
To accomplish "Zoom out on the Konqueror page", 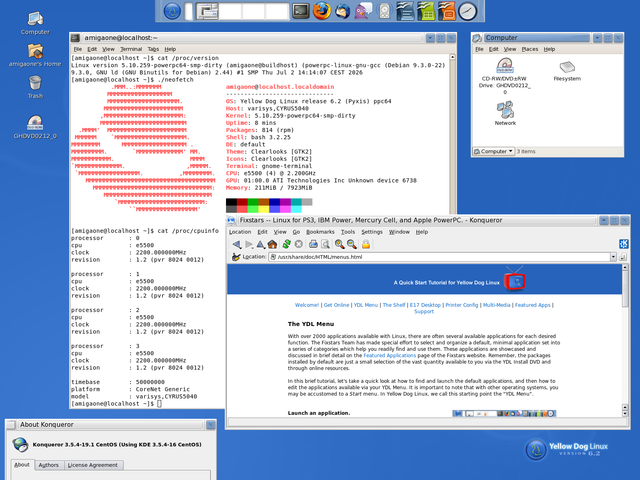I will coord(351,244).
